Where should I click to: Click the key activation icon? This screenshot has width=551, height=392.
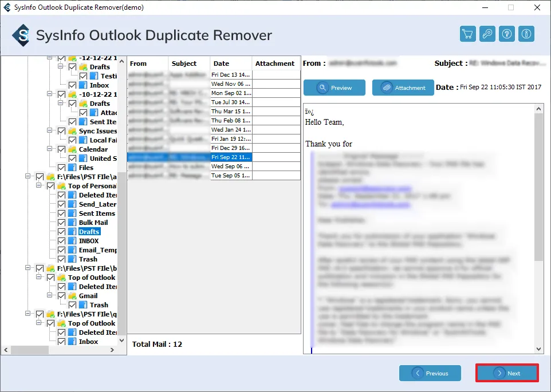coord(487,34)
